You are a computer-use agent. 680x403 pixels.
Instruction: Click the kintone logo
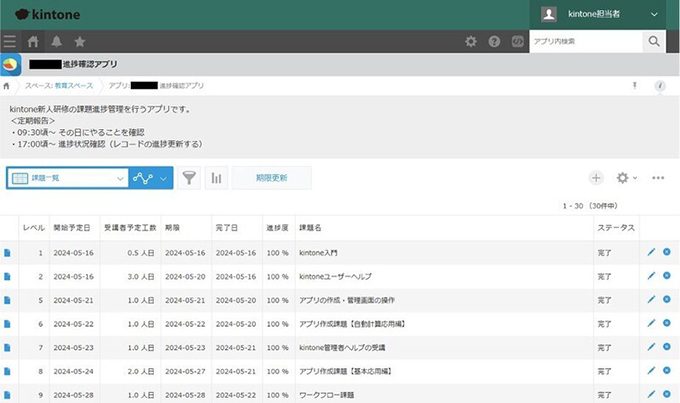point(48,15)
